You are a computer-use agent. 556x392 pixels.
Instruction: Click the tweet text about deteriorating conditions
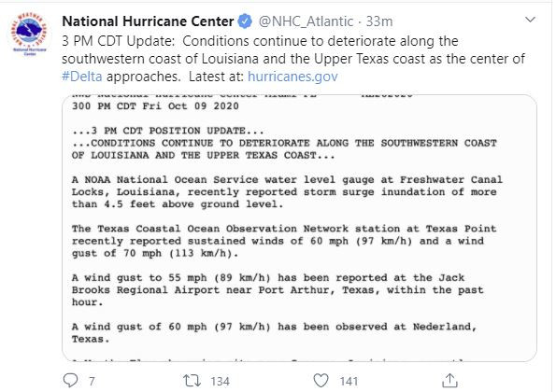(x=293, y=59)
